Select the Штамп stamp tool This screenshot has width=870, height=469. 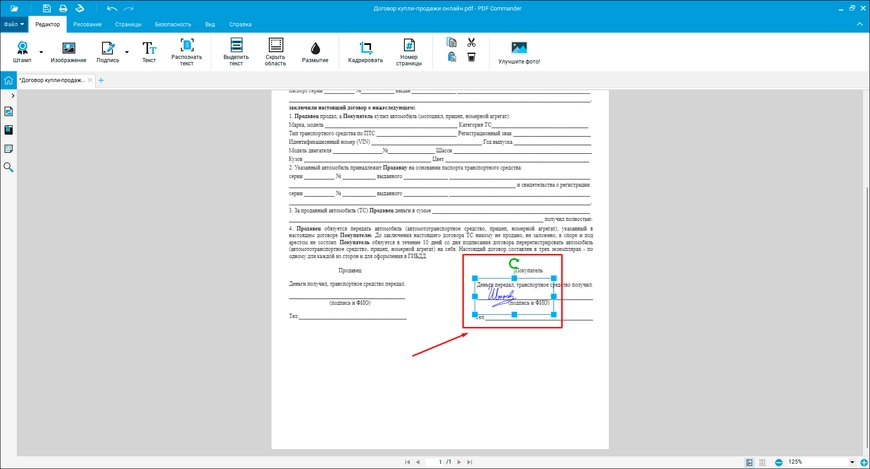click(22, 52)
